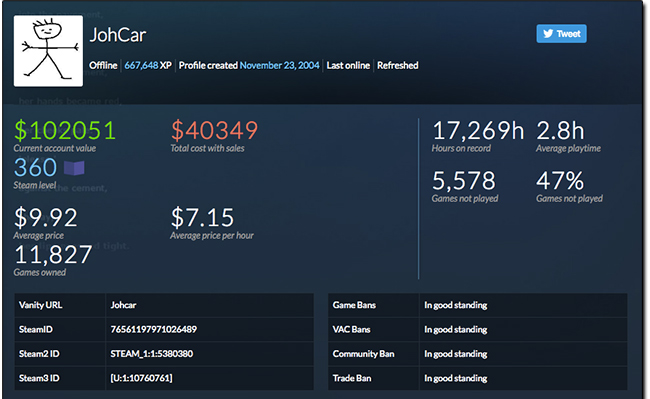Click the Current account value caption
650x399 pixels.
[x=55, y=148]
